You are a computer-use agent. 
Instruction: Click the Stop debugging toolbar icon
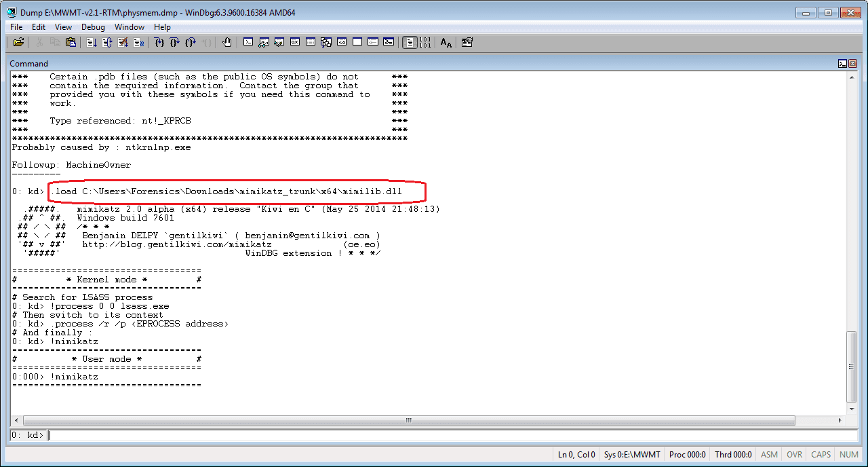click(123, 42)
